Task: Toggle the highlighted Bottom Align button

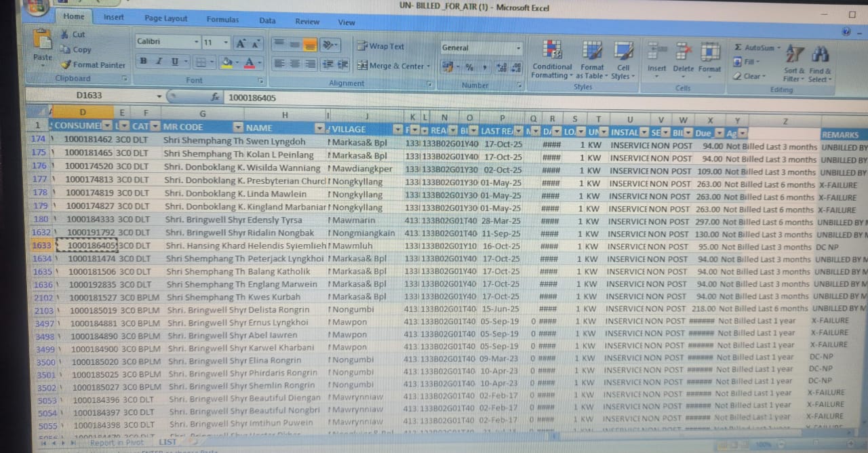Action: (309, 45)
